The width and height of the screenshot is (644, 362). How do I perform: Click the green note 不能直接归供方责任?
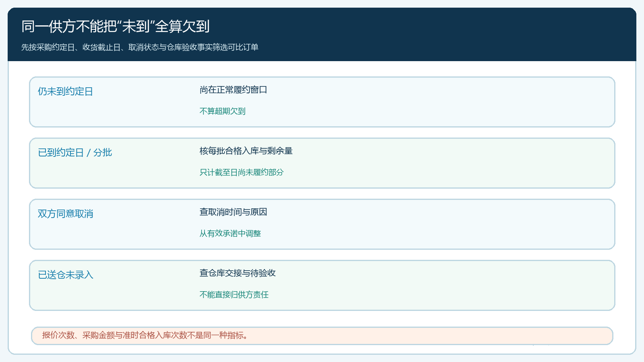[234, 294]
